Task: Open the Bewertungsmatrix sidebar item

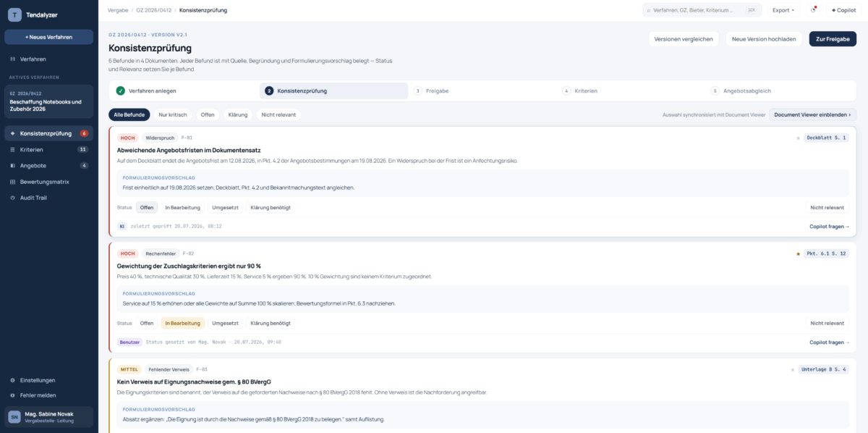Action: (x=48, y=181)
